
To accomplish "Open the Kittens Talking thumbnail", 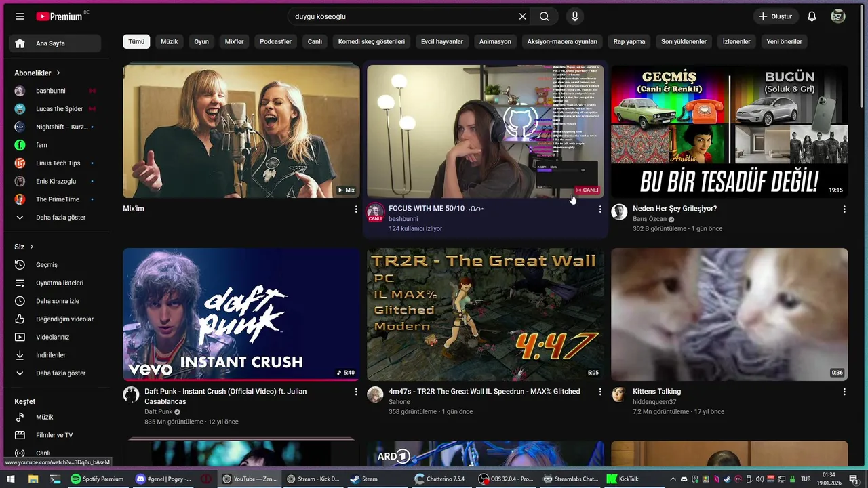I will tap(730, 314).
